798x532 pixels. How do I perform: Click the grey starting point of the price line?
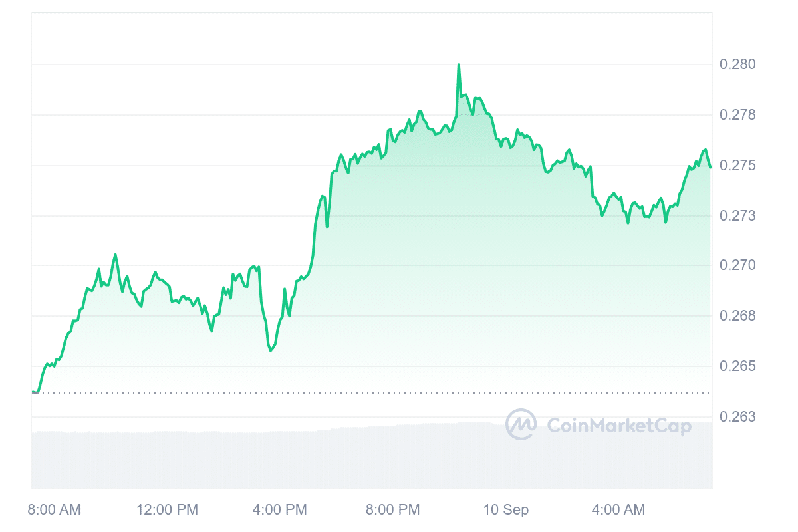[x=35, y=392]
